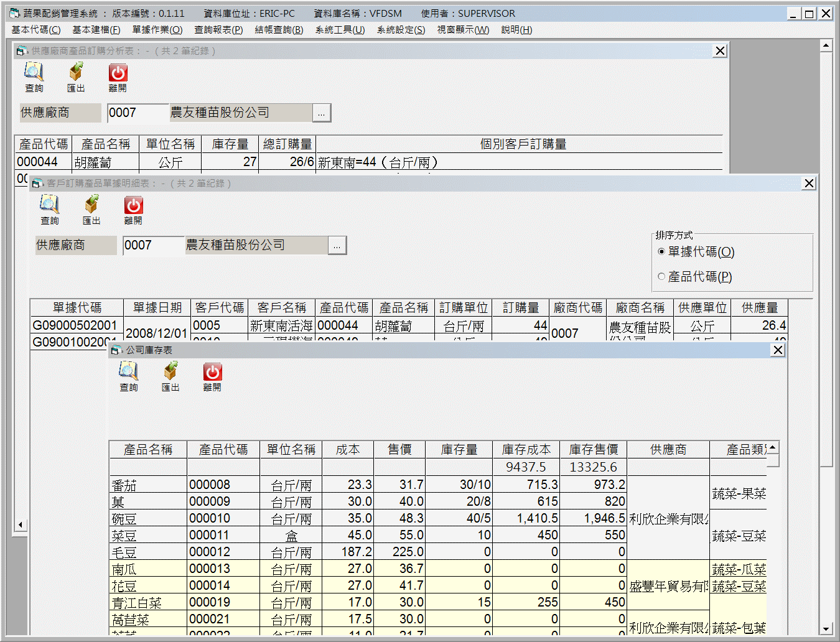Open 基本代碼(C) menu
Viewport: 840px width, 642px height.
pyautogui.click(x=36, y=30)
